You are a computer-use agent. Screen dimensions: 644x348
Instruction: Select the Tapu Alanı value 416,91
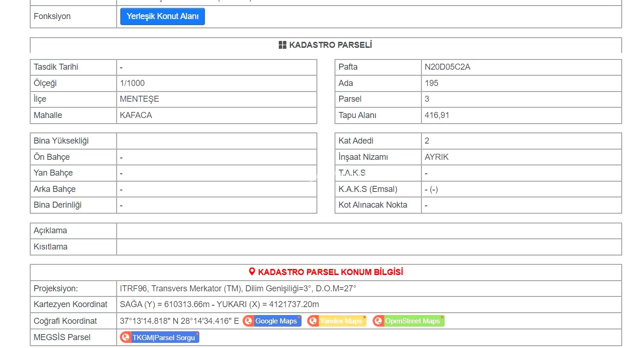pos(437,115)
